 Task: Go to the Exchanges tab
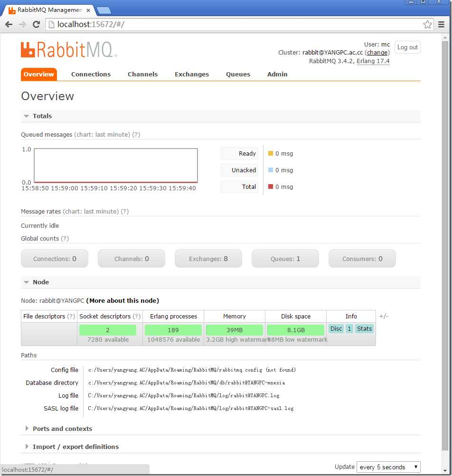[192, 75]
